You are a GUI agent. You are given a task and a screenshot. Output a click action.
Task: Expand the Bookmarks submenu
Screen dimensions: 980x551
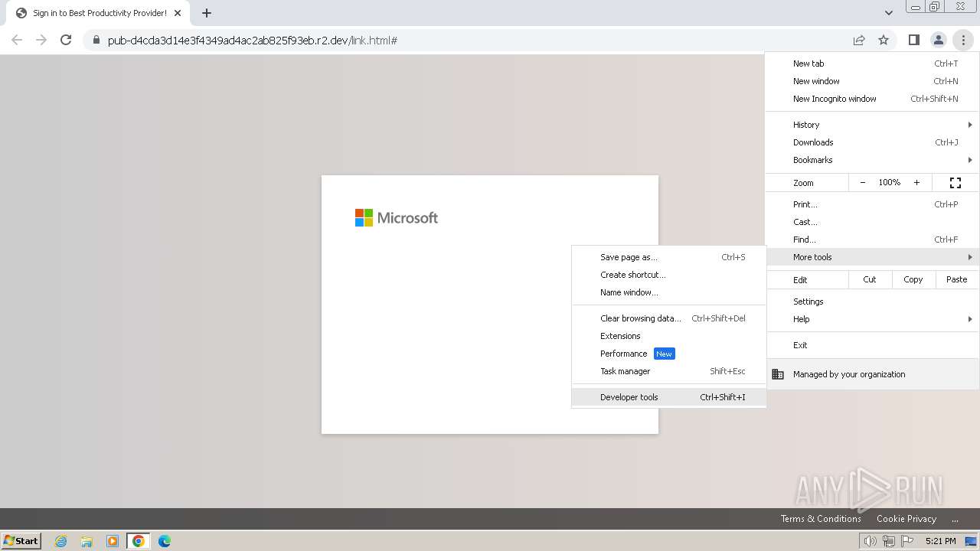pyautogui.click(x=873, y=160)
